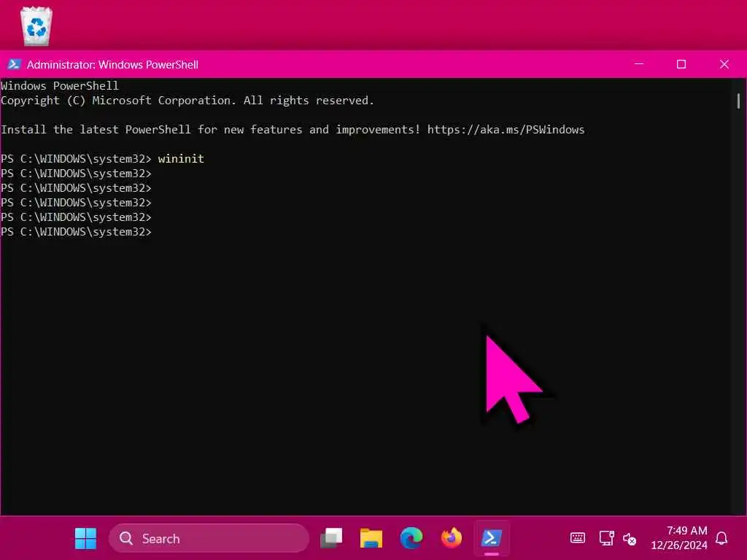Select the PowerShell taskbar icon
This screenshot has width=747, height=560.
491,539
